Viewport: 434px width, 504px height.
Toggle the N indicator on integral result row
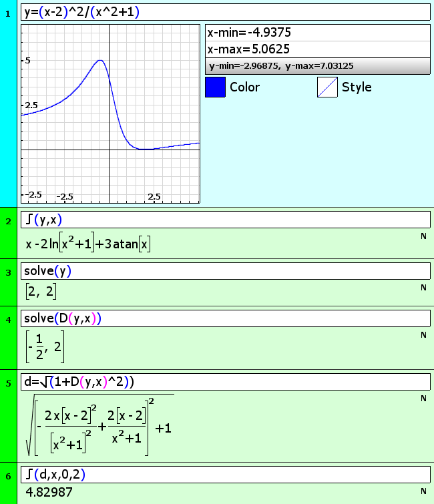[423, 236]
